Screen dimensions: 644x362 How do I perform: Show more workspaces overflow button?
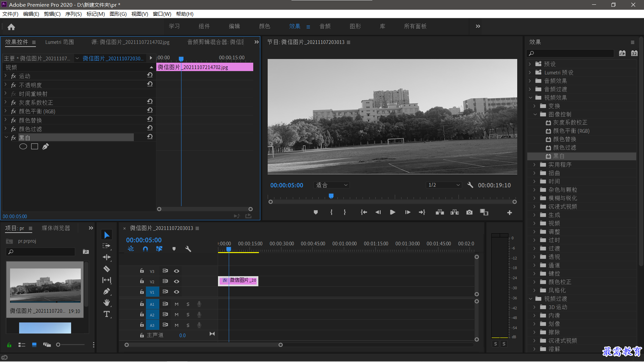pyautogui.click(x=478, y=26)
